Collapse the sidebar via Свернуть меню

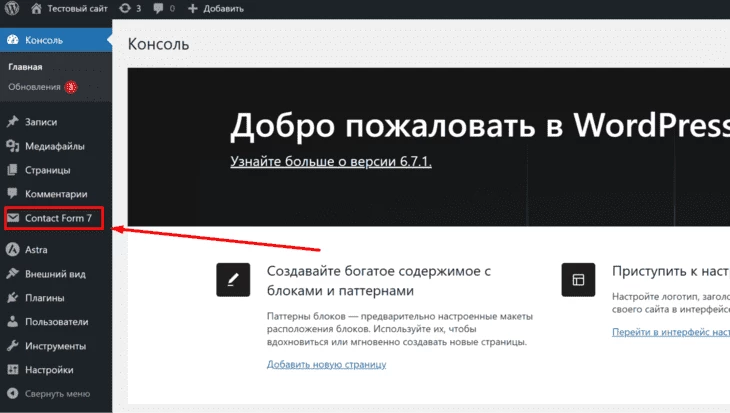(56, 394)
